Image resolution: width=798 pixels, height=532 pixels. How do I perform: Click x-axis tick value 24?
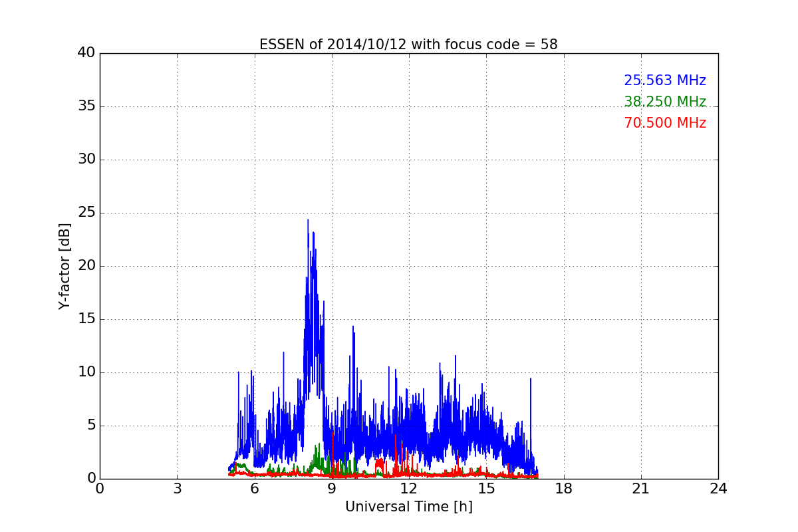pyautogui.click(x=718, y=489)
